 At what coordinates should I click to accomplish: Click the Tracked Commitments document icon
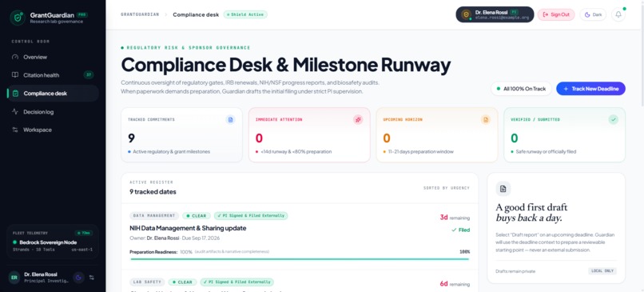point(230,120)
